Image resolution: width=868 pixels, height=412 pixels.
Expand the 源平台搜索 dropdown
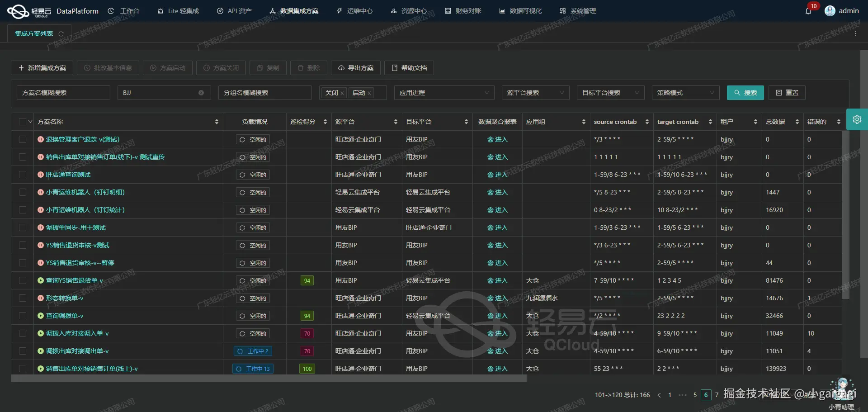tap(535, 93)
